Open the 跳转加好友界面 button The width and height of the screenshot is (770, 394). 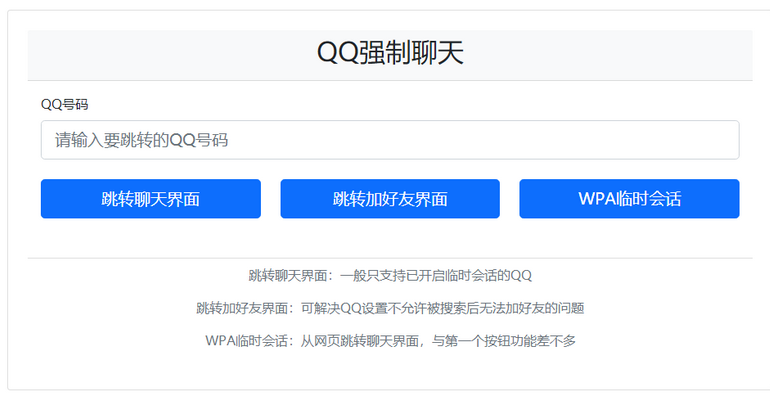390,198
